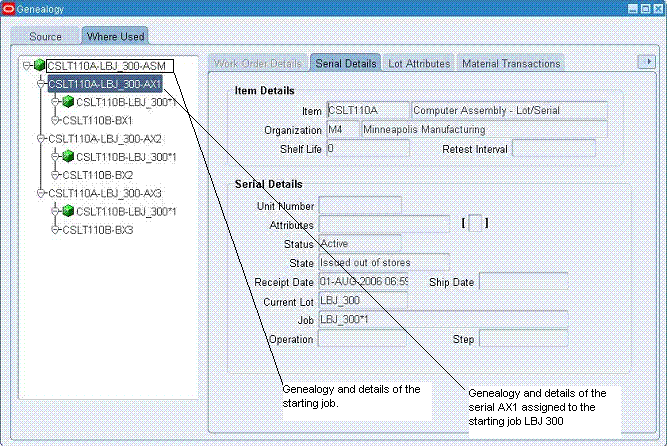Image resolution: width=667 pixels, height=446 pixels.
Task: Click the Unit Number field
Action: 360,205
